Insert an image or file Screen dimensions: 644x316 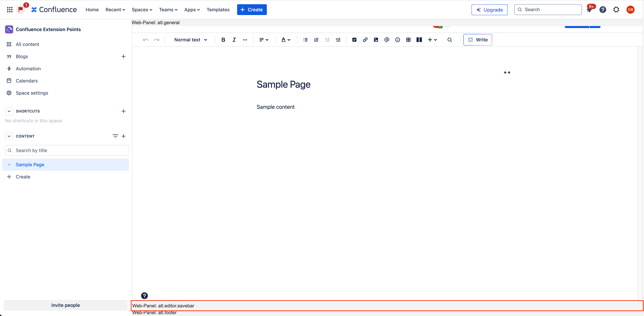[376, 40]
